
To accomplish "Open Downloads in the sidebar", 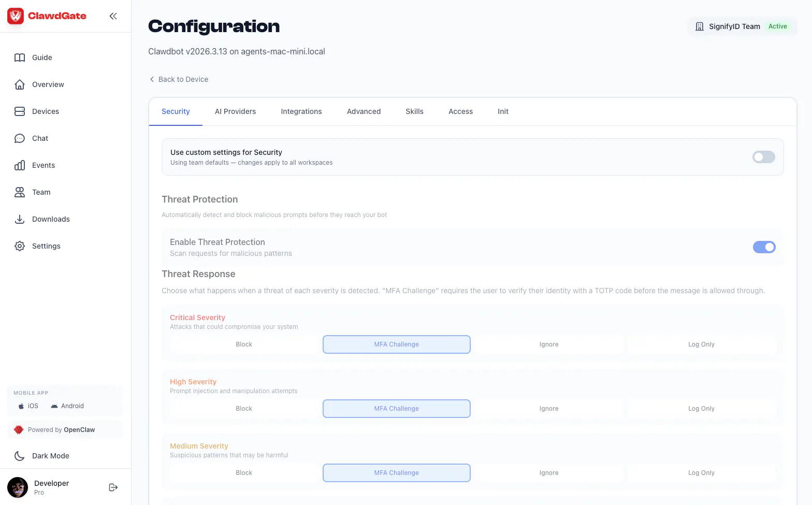I will 51,219.
